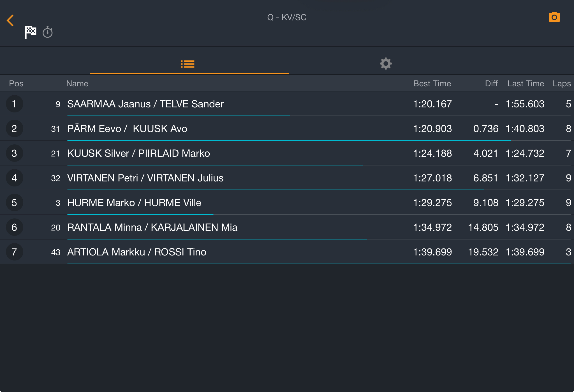
Task: Click best time 1:20.903
Action: 432,129
